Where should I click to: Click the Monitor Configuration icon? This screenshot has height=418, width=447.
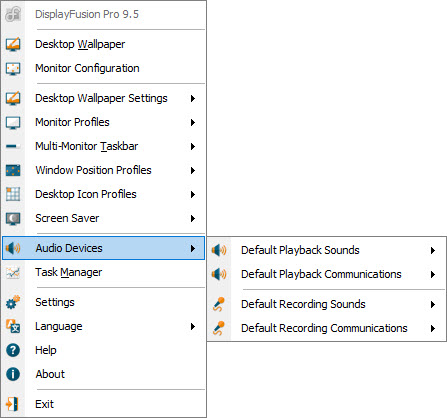[x=13, y=68]
